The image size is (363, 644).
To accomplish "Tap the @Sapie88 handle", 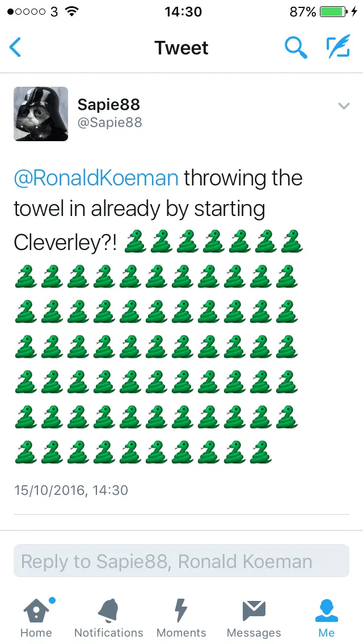I will (109, 122).
